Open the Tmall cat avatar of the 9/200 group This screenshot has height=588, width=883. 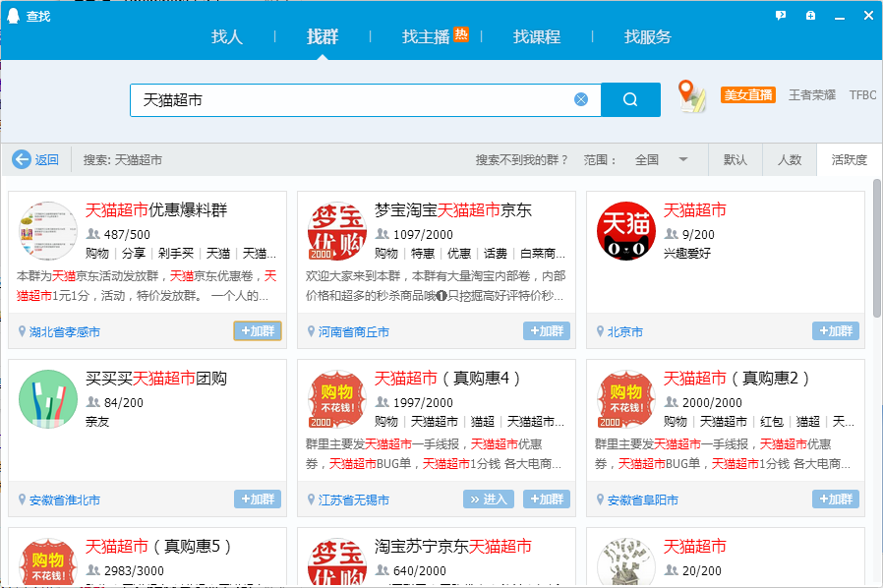coord(626,231)
